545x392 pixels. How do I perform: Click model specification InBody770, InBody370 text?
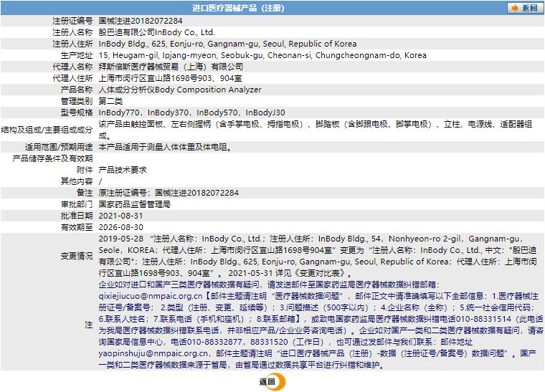[192, 113]
